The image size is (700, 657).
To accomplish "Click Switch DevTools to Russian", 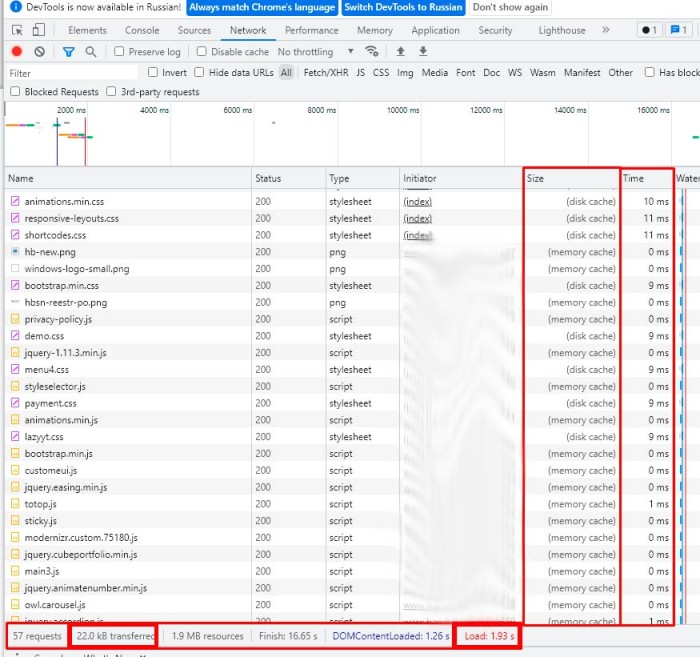I will coord(404,7).
